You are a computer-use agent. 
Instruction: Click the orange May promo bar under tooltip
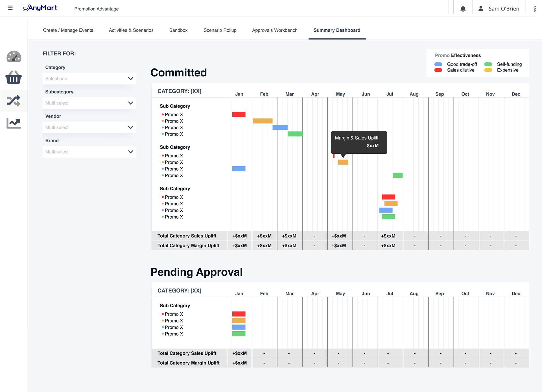point(343,162)
